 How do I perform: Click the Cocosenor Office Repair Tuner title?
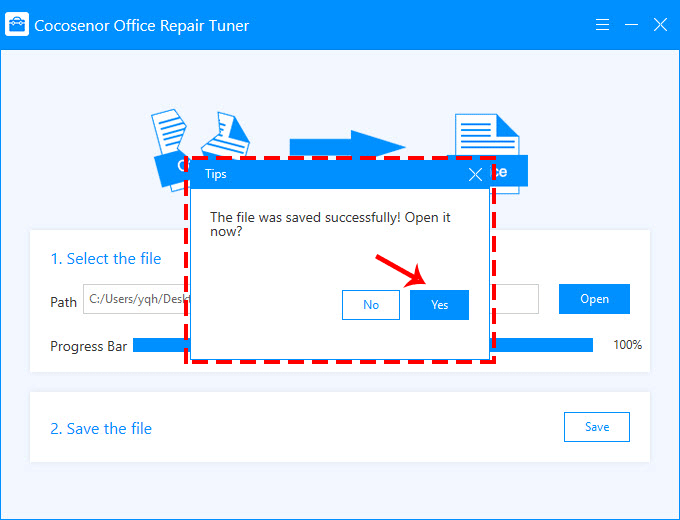(x=141, y=26)
